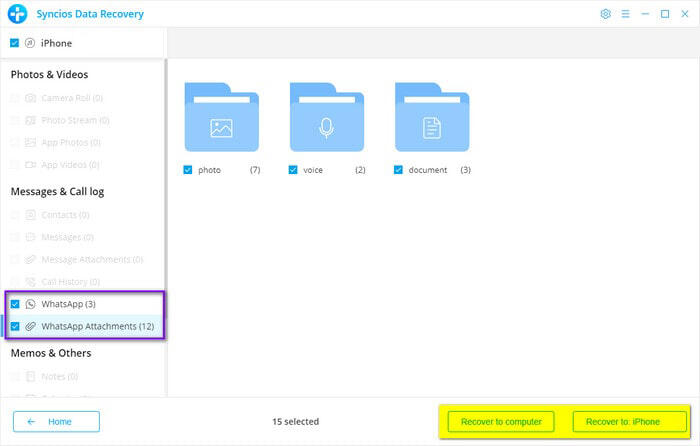Open the document folder icon
The image size is (700, 446).
coord(432,118)
